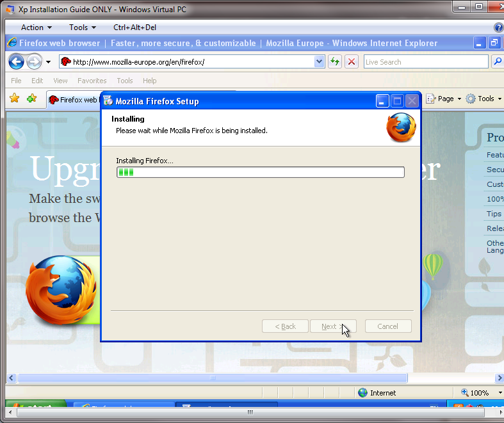Open the Page toolbar menu
Image resolution: width=504 pixels, height=423 pixels.
[x=444, y=99]
